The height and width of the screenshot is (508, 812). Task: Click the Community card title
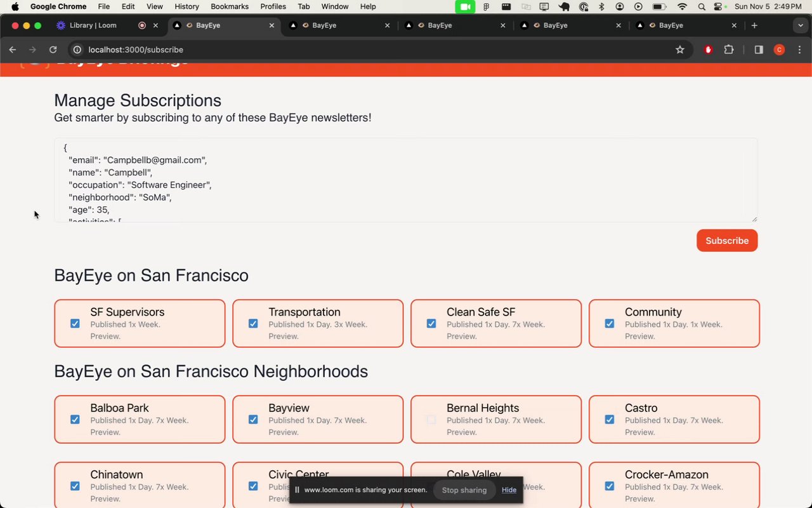(653, 312)
